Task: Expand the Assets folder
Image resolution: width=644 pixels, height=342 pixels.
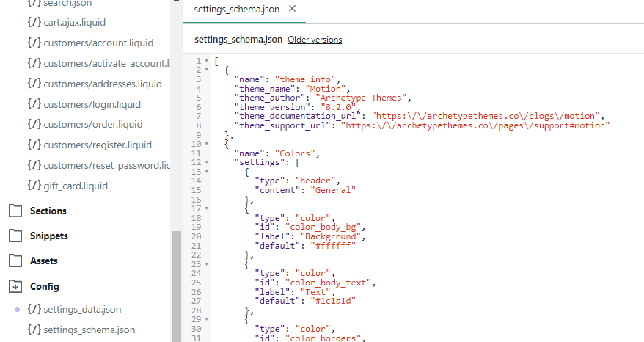Action: tap(43, 261)
